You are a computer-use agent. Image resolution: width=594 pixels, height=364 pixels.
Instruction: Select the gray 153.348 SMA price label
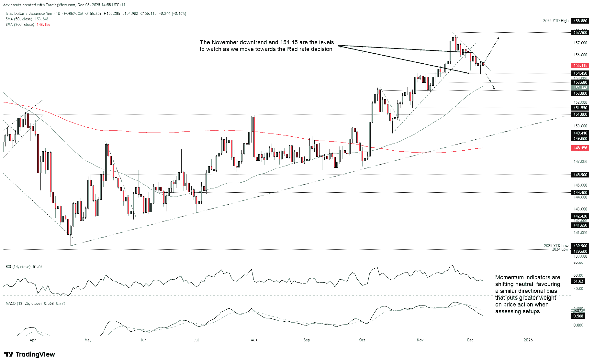pos(580,88)
